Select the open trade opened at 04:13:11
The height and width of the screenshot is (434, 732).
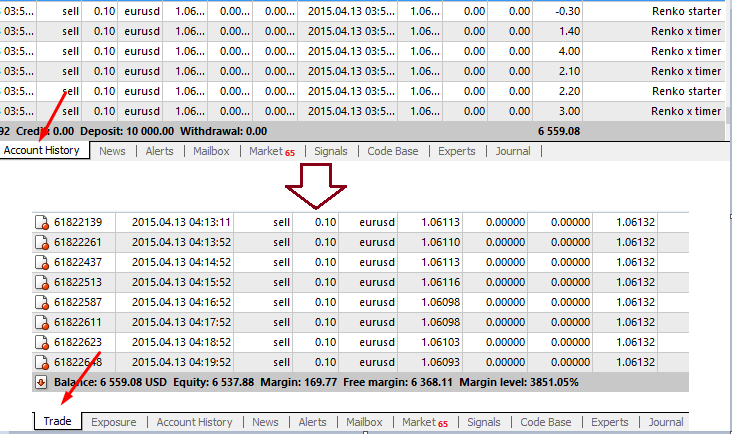click(x=181, y=222)
